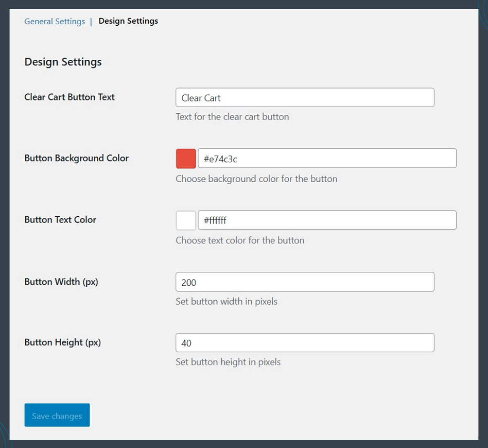
Task: Click the Button Height (px) label
Action: point(62,342)
